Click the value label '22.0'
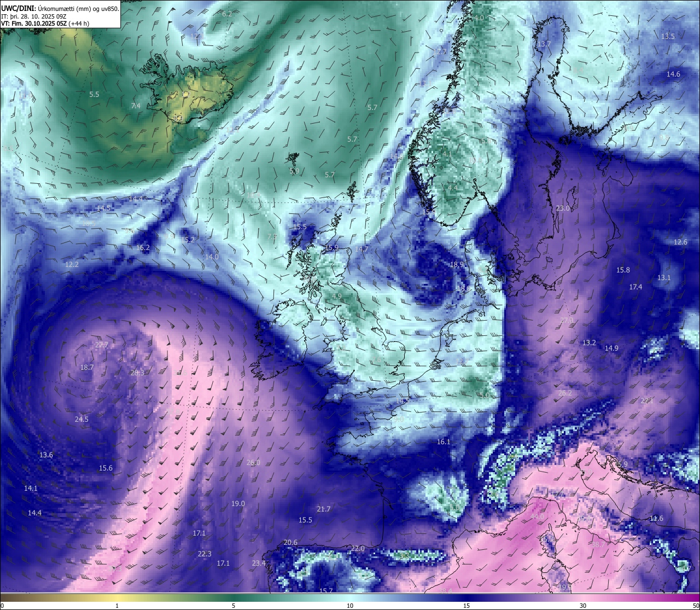The height and width of the screenshot is (610, 700). [x=358, y=548]
